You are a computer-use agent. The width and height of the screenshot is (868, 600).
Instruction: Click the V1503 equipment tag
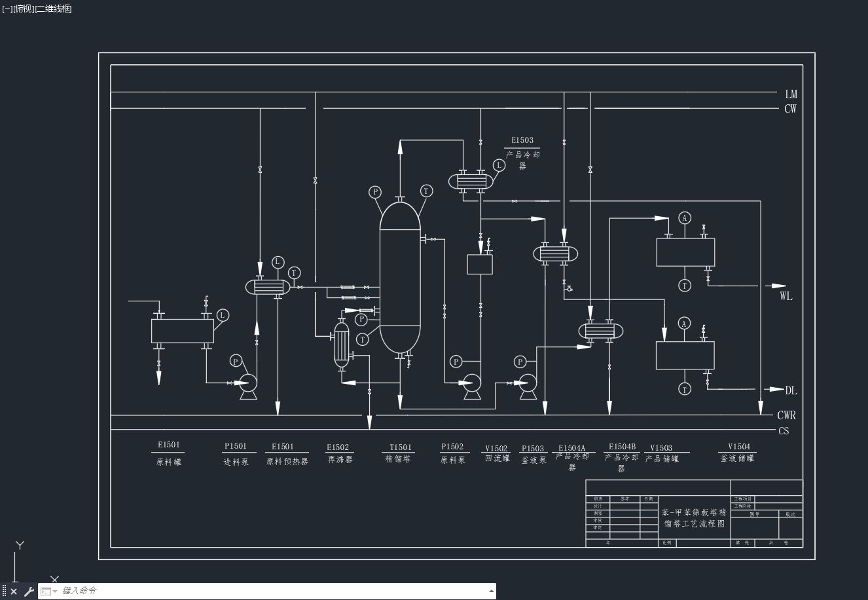tap(661, 448)
